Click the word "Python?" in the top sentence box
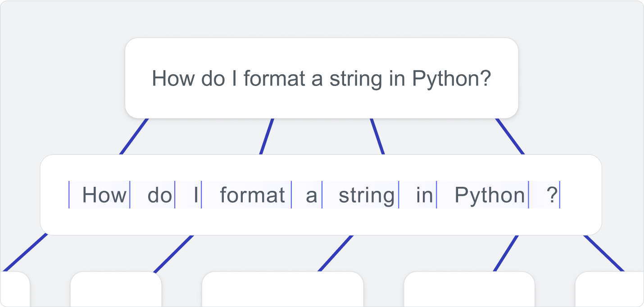 pyautogui.click(x=452, y=79)
